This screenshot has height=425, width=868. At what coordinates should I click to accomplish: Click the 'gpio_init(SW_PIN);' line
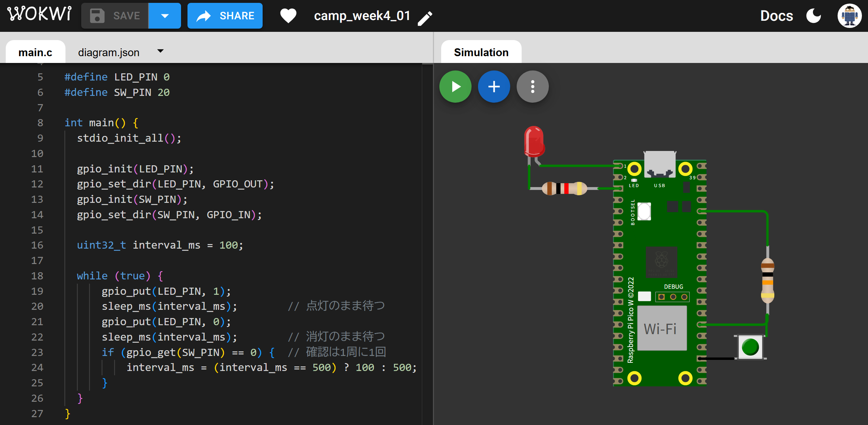point(132,199)
